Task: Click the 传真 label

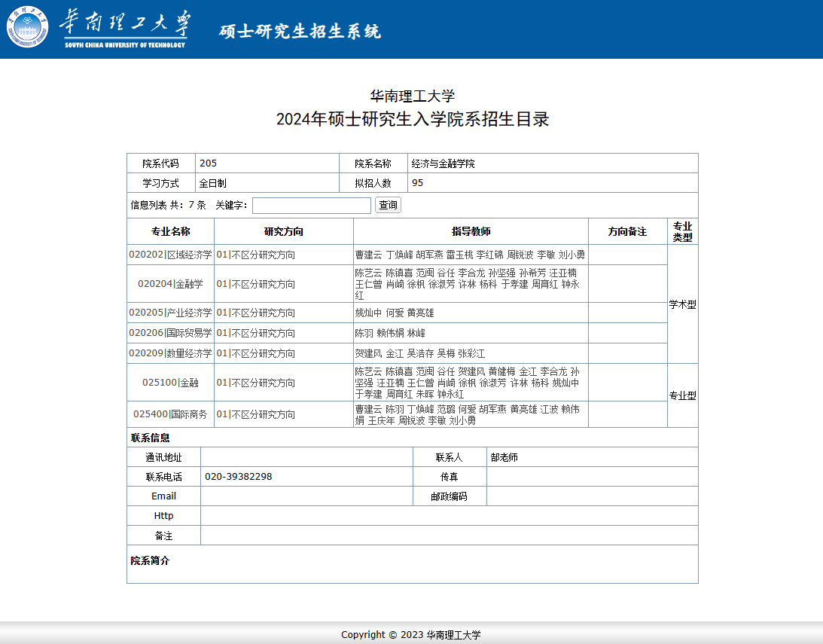Action: [x=449, y=477]
